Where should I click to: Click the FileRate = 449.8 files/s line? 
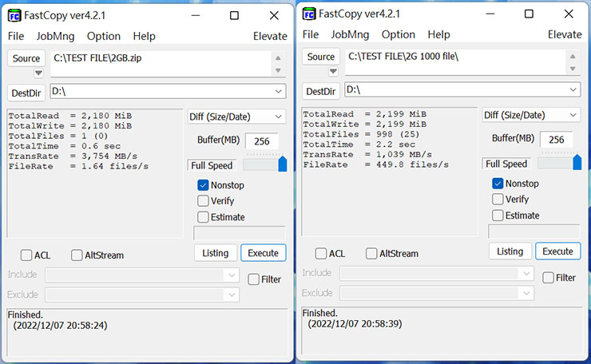point(376,165)
